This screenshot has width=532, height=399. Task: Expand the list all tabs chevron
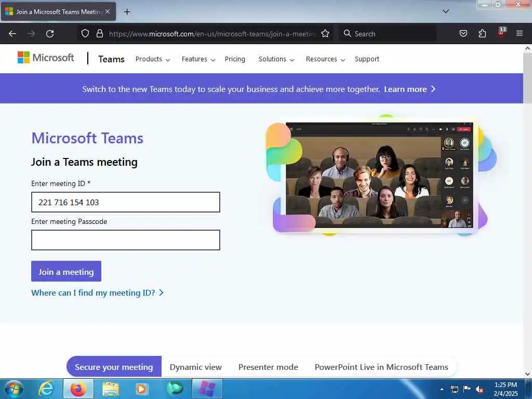click(x=446, y=11)
